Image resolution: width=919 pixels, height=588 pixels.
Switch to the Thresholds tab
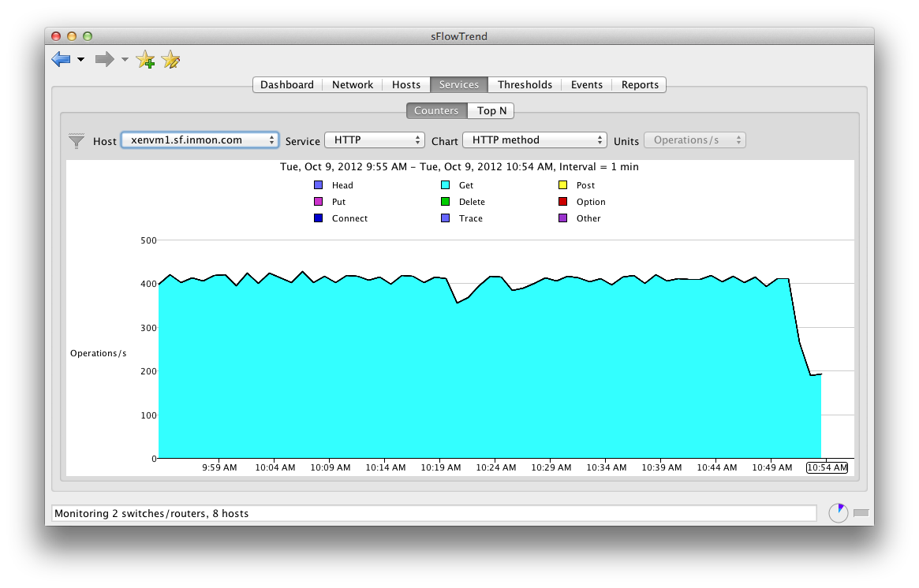click(x=525, y=84)
